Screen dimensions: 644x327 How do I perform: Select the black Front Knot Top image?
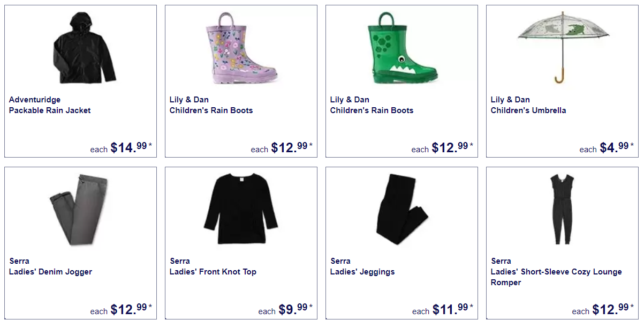[x=241, y=210]
